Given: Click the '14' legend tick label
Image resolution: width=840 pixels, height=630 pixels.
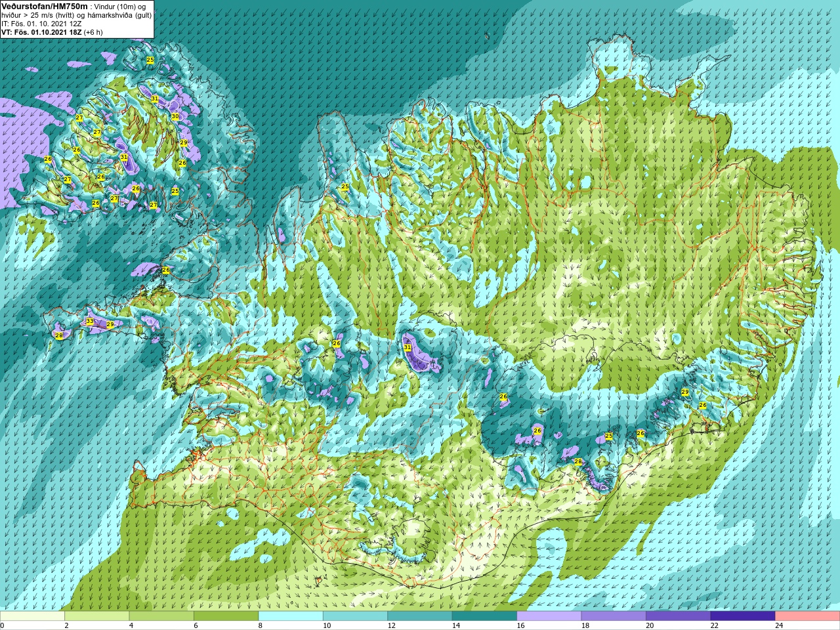Looking at the screenshot, I should (456, 626).
